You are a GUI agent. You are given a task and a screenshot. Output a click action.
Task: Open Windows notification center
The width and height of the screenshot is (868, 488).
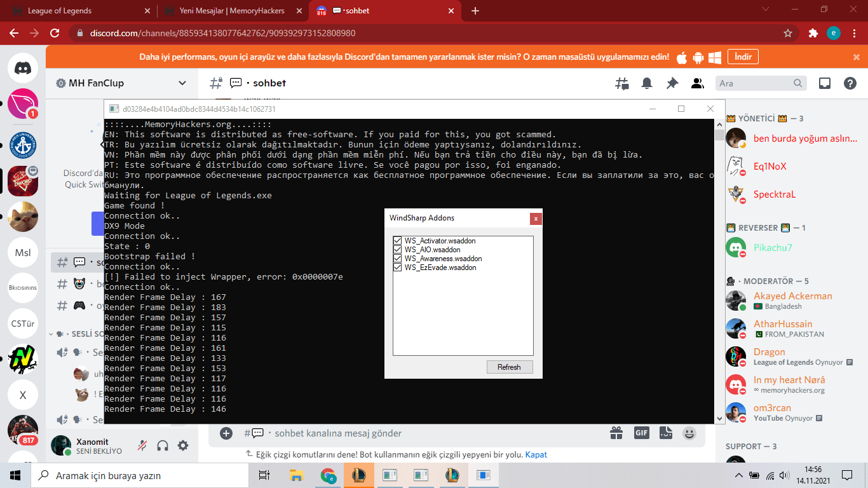point(847,475)
